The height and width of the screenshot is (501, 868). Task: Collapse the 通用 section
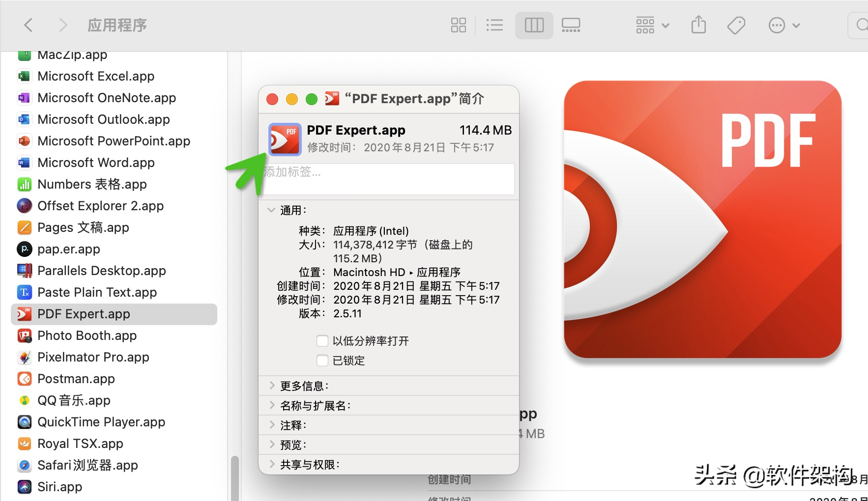tap(271, 210)
